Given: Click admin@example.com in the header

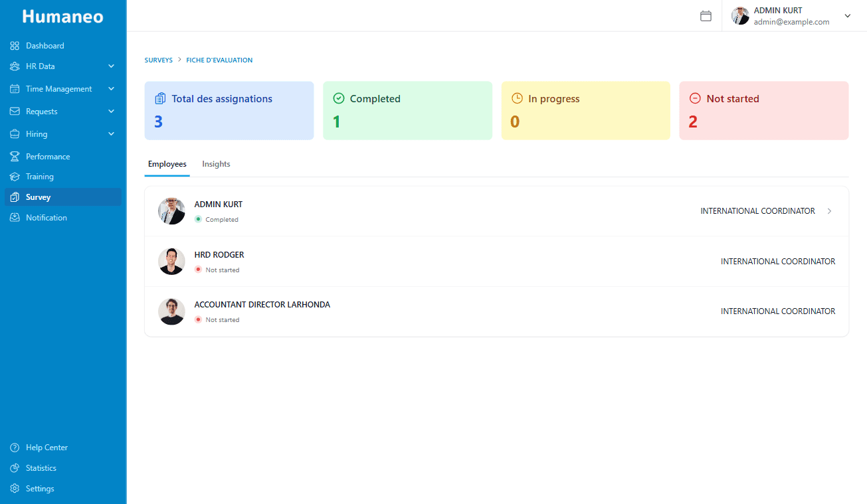Looking at the screenshot, I should pos(792,22).
